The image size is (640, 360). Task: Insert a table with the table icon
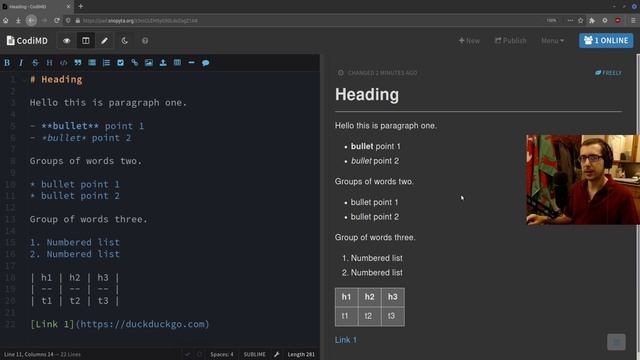pos(177,62)
